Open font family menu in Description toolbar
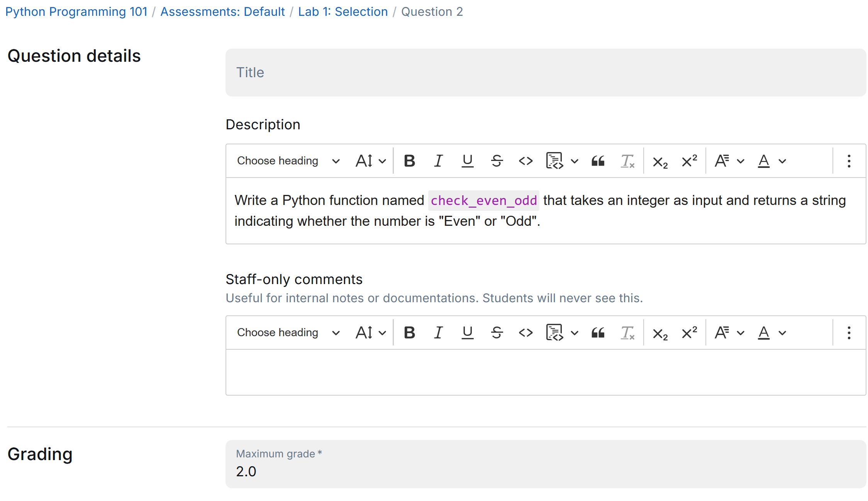Image resolution: width=868 pixels, height=501 pixels. click(729, 161)
